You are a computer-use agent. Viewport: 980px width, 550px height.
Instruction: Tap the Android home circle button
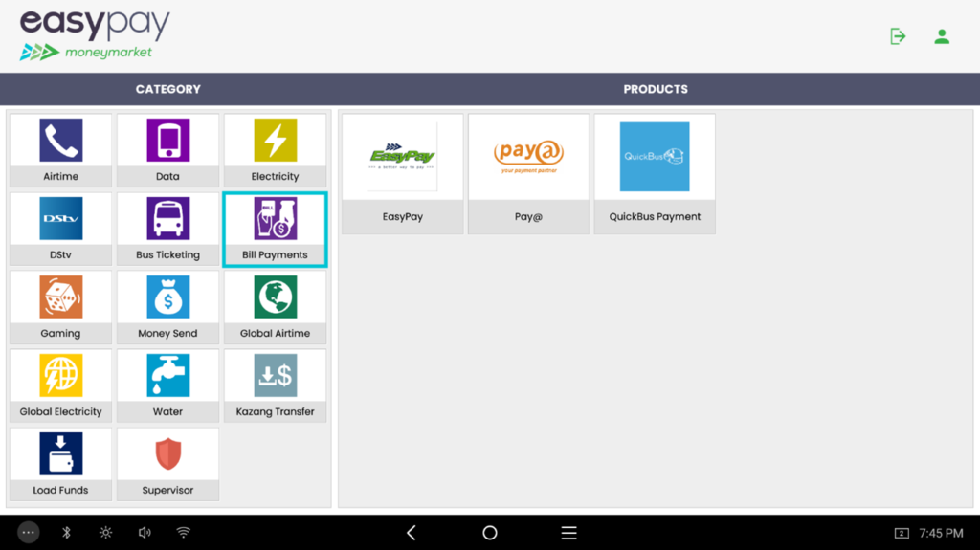pyautogui.click(x=490, y=533)
